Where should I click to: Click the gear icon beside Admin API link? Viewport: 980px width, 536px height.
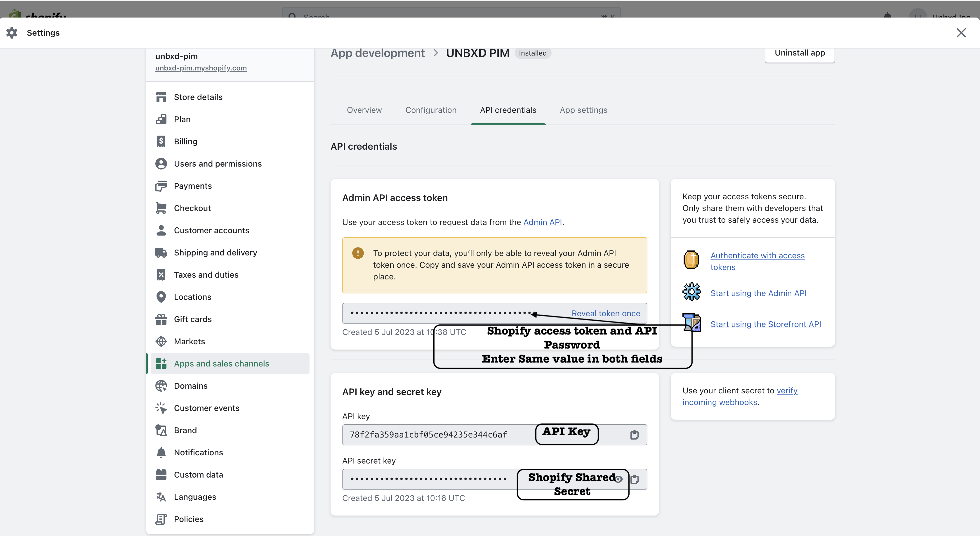pyautogui.click(x=691, y=292)
